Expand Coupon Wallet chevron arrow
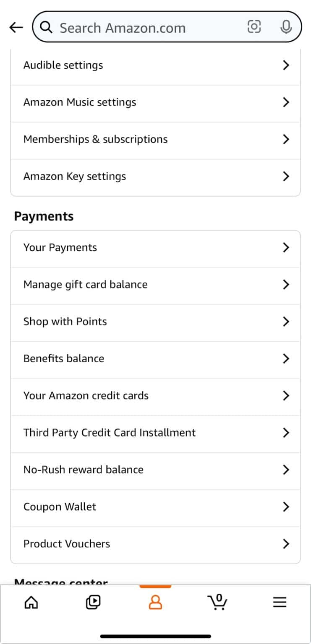Viewport: 311px width, 644px height. coord(286,506)
